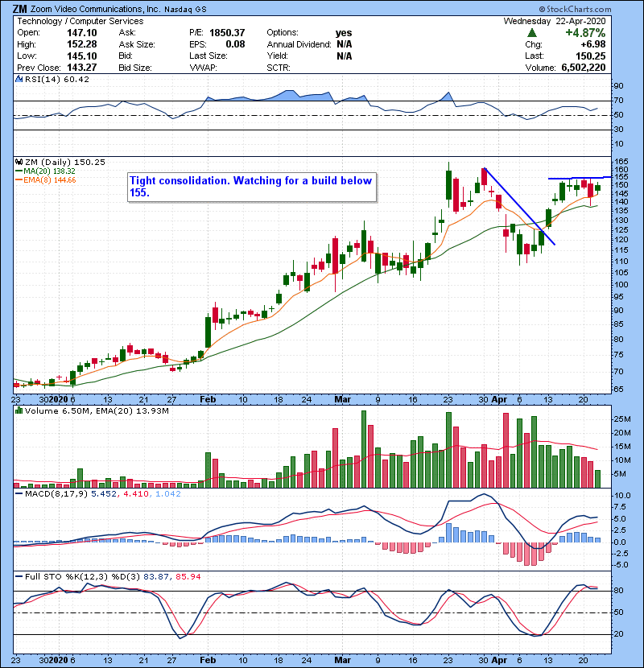Click the 20 label on stochastic axis
This screenshot has height=668, width=644.
coord(618,634)
